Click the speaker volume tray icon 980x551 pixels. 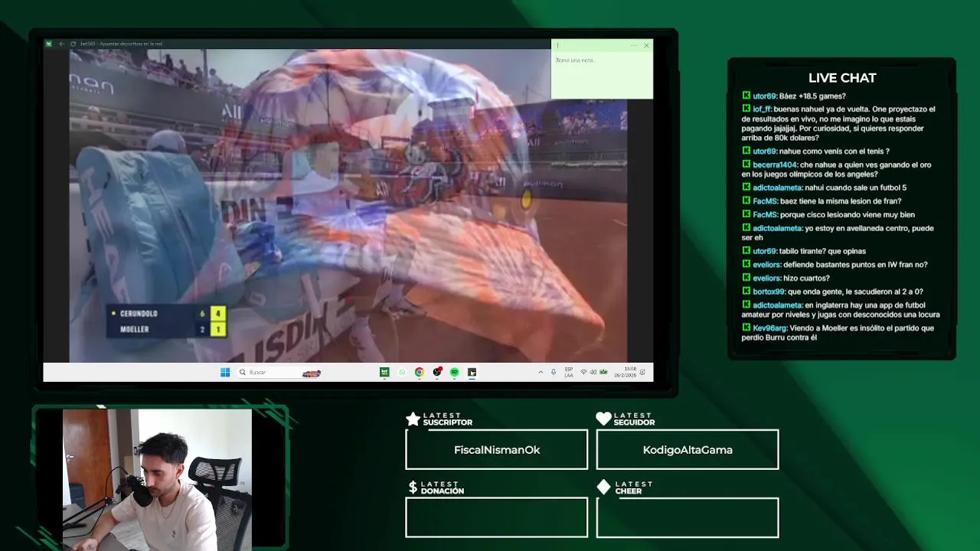pos(593,372)
